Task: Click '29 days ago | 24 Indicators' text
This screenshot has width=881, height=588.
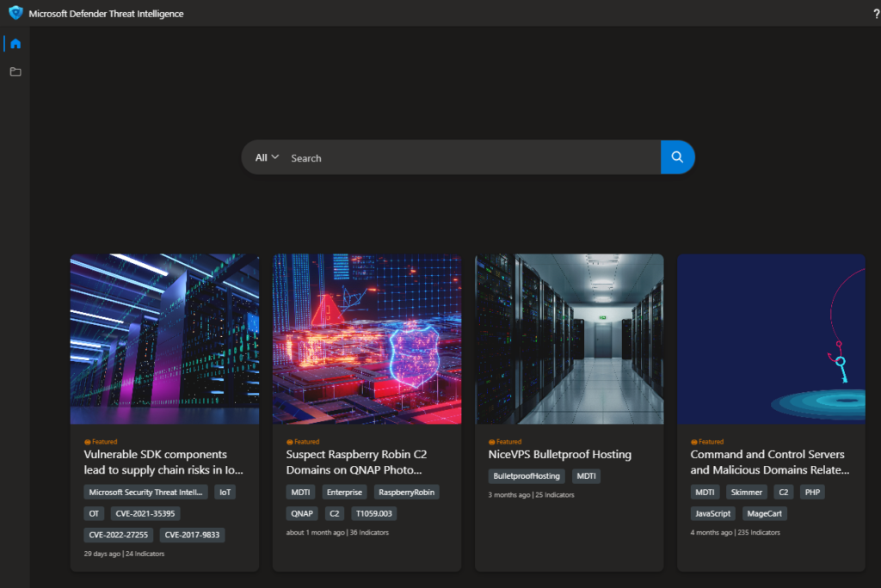Action: (124, 554)
